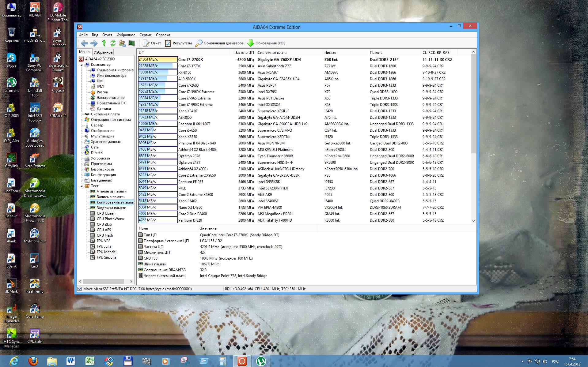Select CPU PhotoWorxx test
The height and width of the screenshot is (367, 588).
[x=111, y=219]
